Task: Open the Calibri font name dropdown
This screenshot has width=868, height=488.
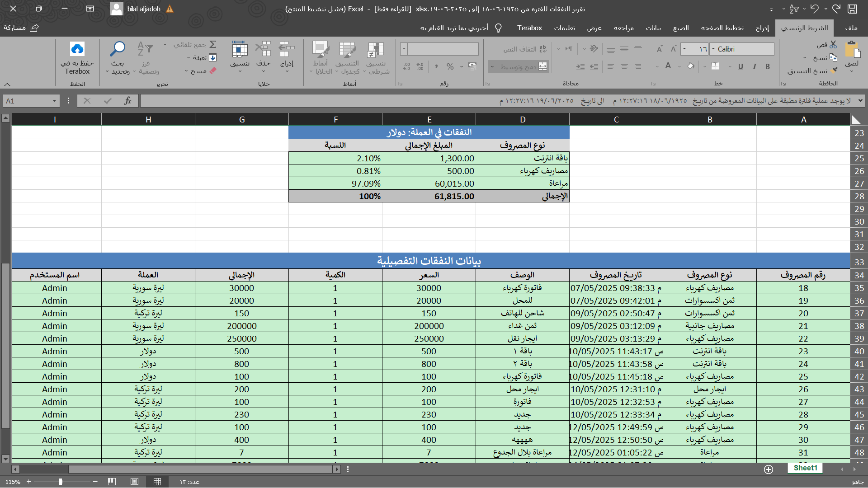Action: point(713,49)
